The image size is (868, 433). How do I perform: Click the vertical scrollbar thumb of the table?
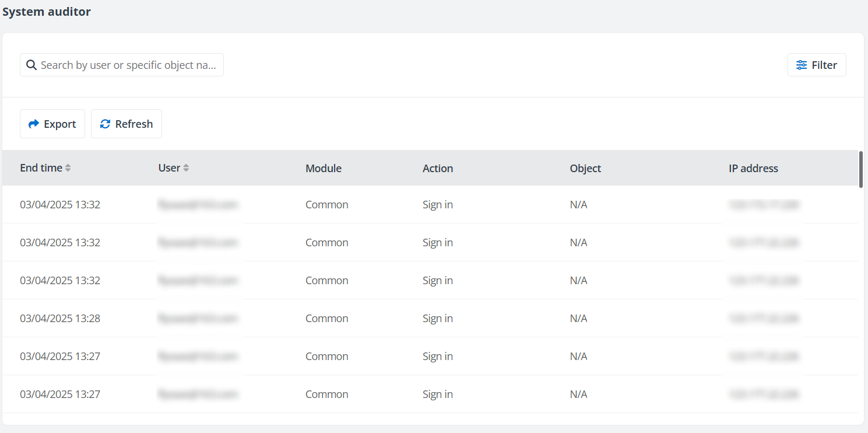861,169
